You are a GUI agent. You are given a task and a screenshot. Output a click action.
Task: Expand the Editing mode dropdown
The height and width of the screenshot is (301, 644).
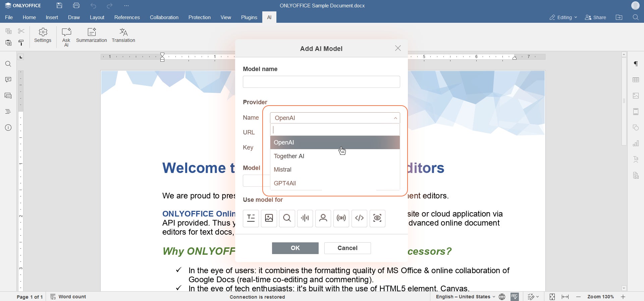pyautogui.click(x=563, y=17)
